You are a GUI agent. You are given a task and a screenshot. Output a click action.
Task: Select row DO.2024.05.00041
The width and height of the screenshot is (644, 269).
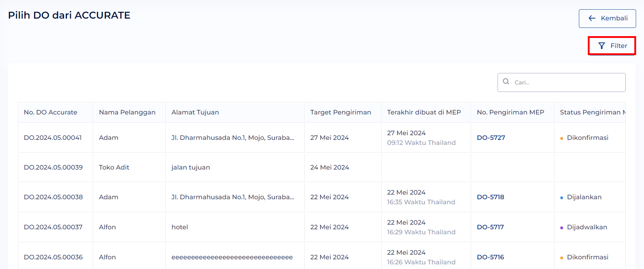[322, 138]
